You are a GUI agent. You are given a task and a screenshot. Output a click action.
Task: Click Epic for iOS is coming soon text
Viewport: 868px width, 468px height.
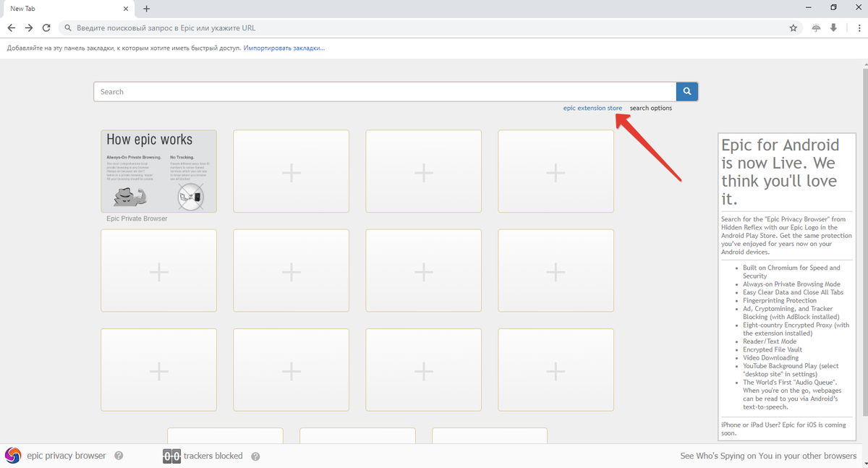(x=783, y=429)
